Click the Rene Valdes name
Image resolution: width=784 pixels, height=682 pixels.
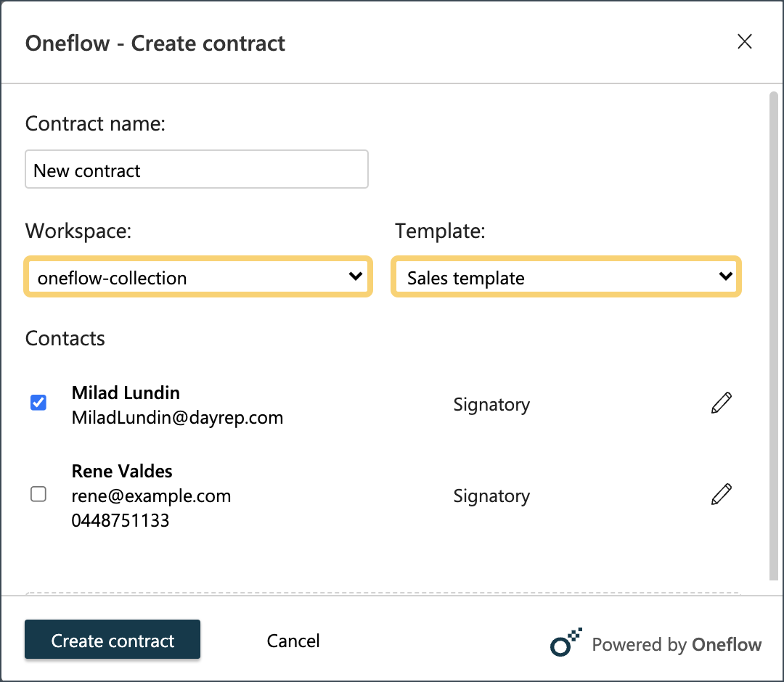[x=122, y=471]
